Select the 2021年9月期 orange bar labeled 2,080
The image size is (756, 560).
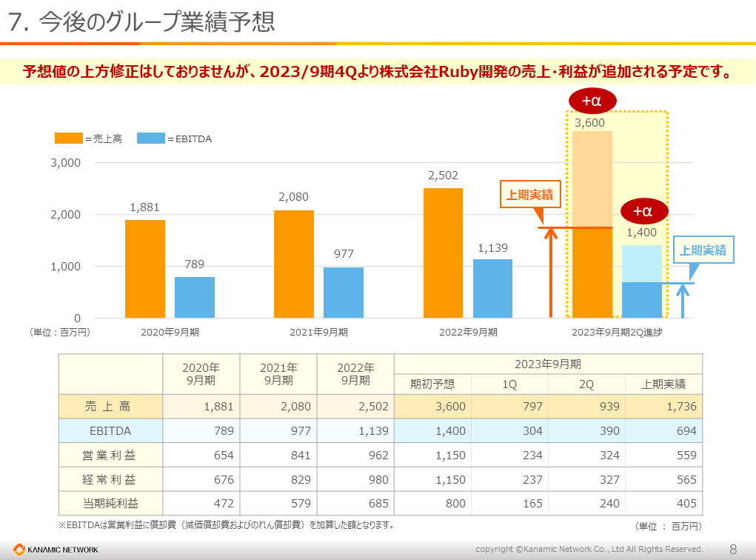coord(294,264)
